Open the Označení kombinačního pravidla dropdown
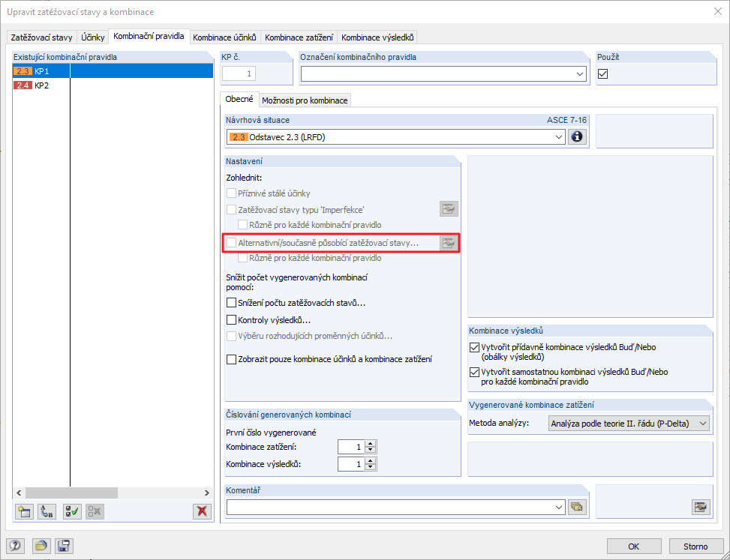This screenshot has width=730, height=560. tap(580, 74)
